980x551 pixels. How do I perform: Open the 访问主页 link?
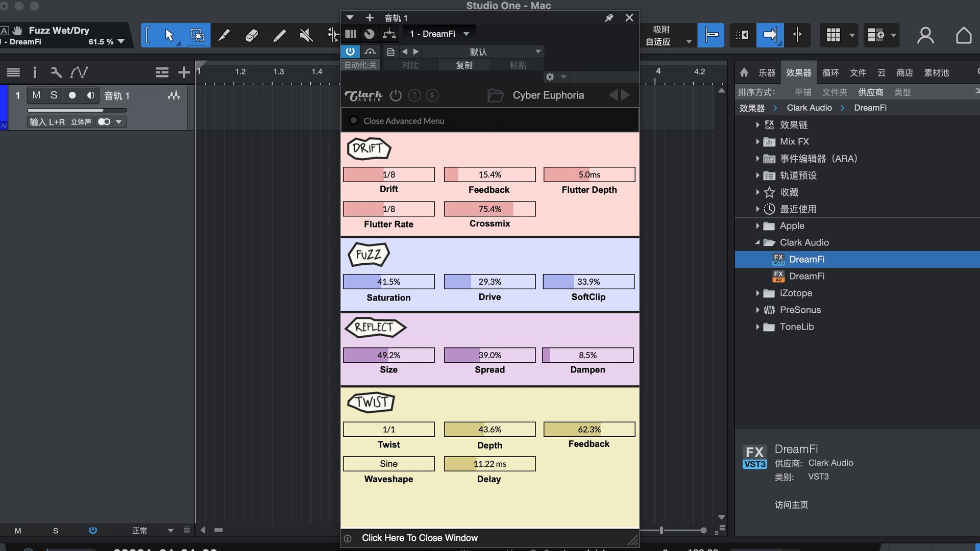791,505
